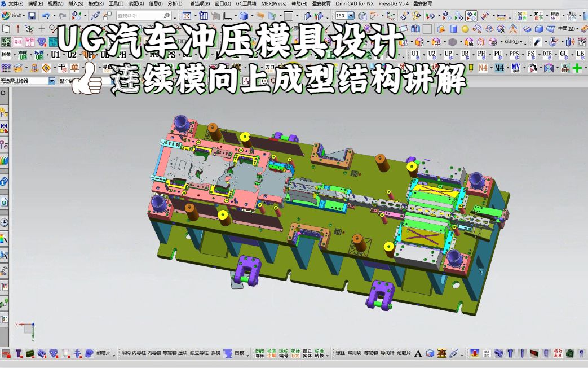Open the GC工具箱 menu
Screen dimensions: 588x368
246,3
